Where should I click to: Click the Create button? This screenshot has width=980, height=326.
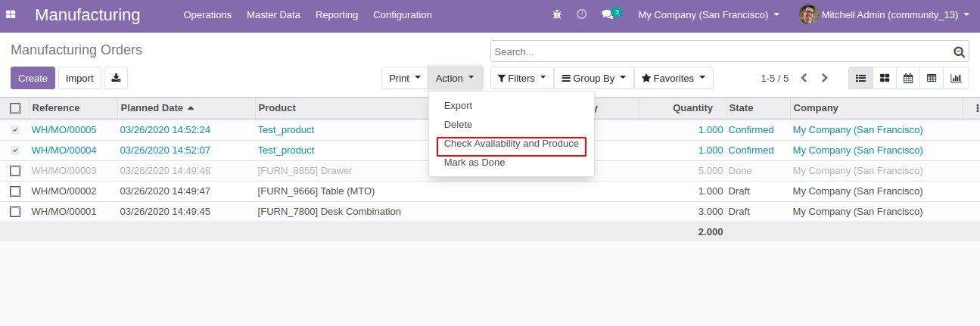click(33, 78)
